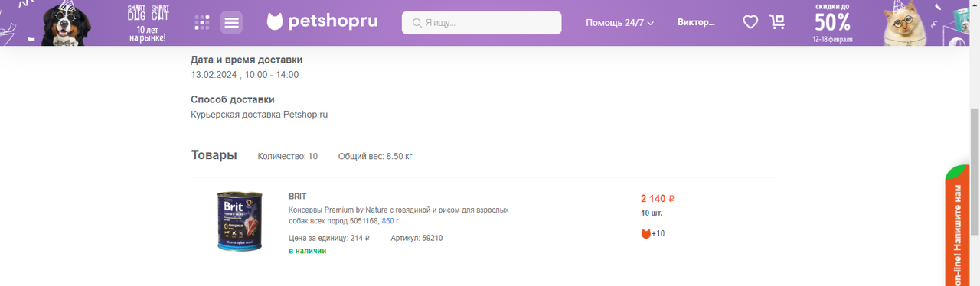Open the "Виктор..." account menu
Image resolution: width=980 pixels, height=286 pixels.
click(696, 22)
